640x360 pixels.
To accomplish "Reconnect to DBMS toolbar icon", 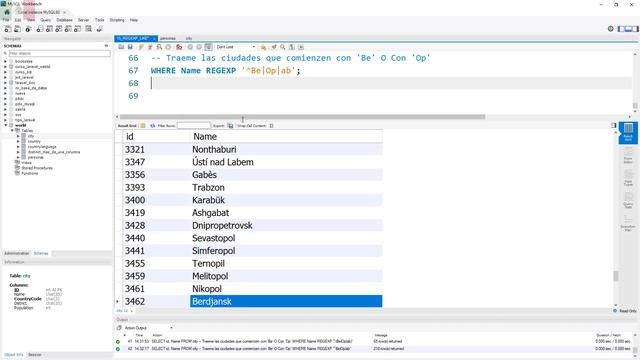I will tap(99, 29).
